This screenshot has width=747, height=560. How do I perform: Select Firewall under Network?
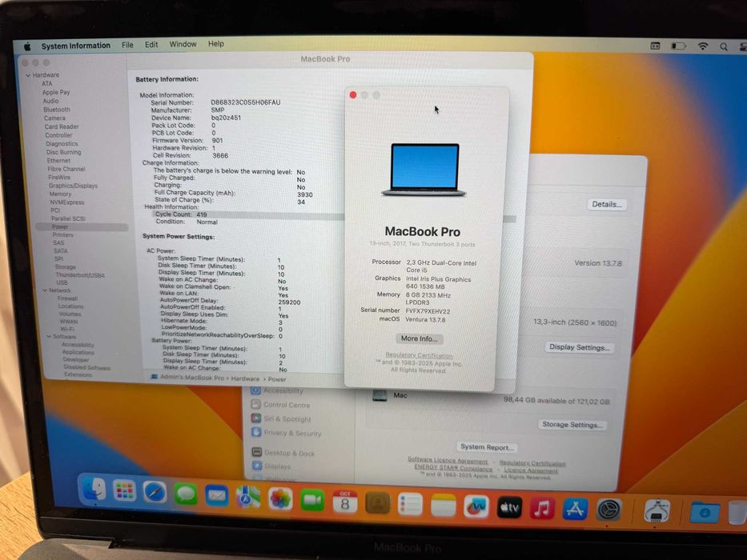[67, 298]
